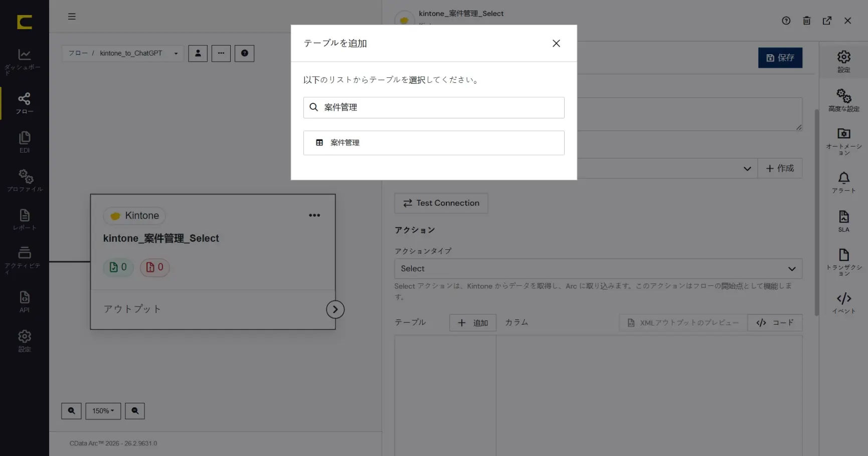Toggle the hamburger menu icon

(x=72, y=17)
